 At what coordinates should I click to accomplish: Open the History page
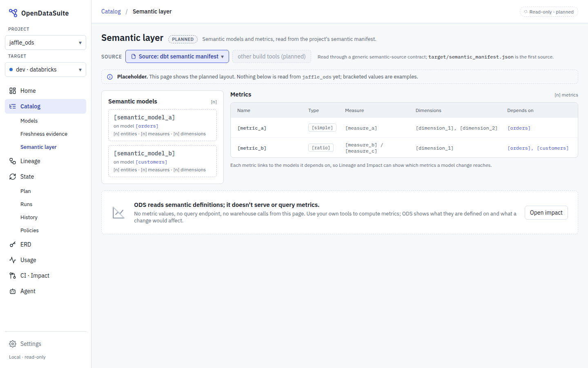point(29,217)
